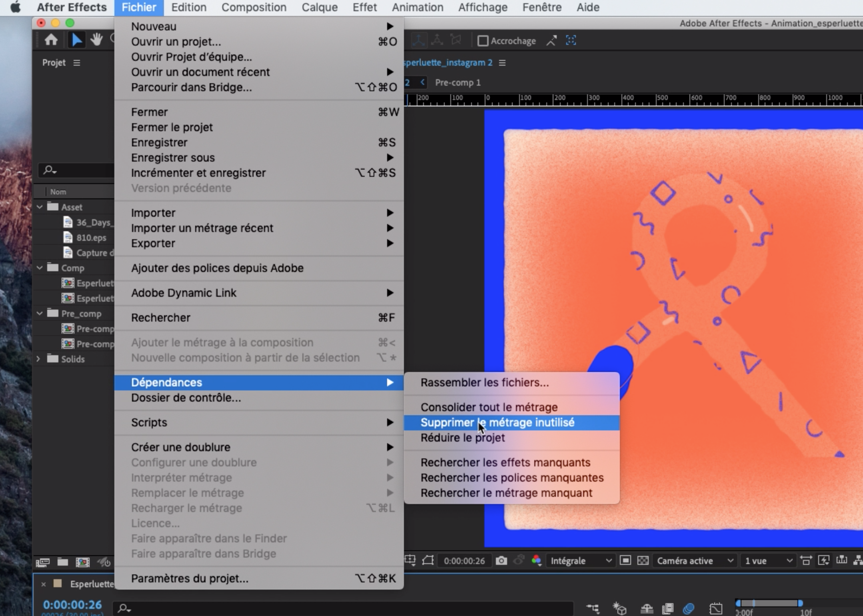This screenshot has width=863, height=616.
Task: Click the composition mini-flowchart icon in the timeline
Action: click(x=593, y=608)
